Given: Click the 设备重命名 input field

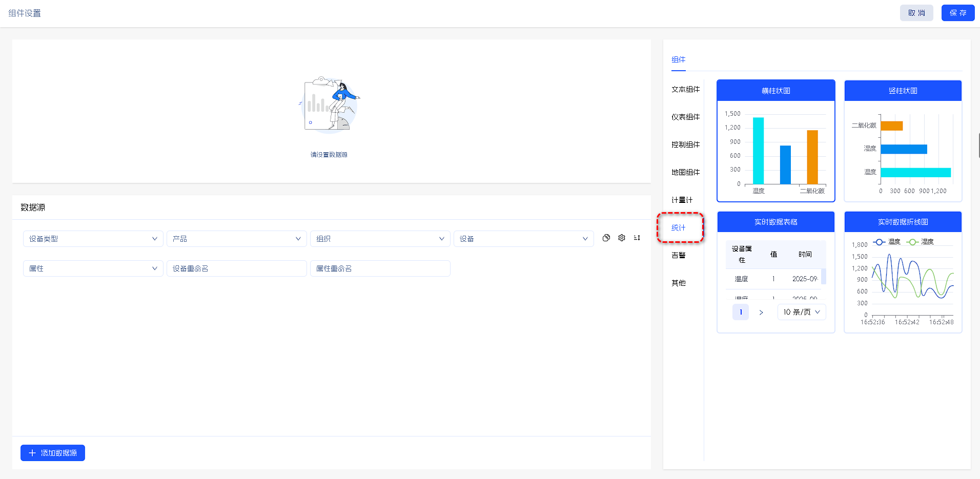Looking at the screenshot, I should (236, 268).
